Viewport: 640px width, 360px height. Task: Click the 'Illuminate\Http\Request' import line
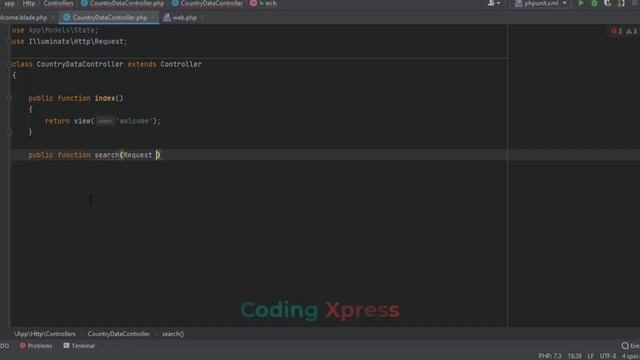coord(69,42)
